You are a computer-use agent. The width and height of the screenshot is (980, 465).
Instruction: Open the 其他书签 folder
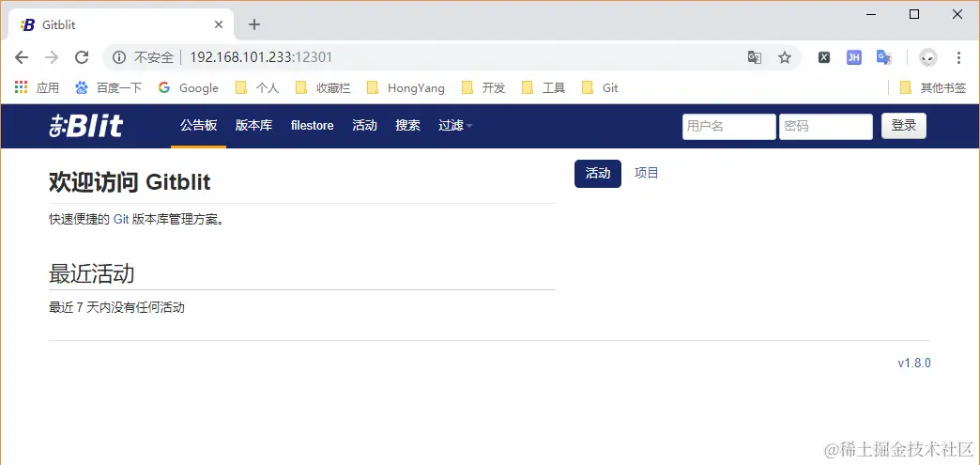[932, 88]
